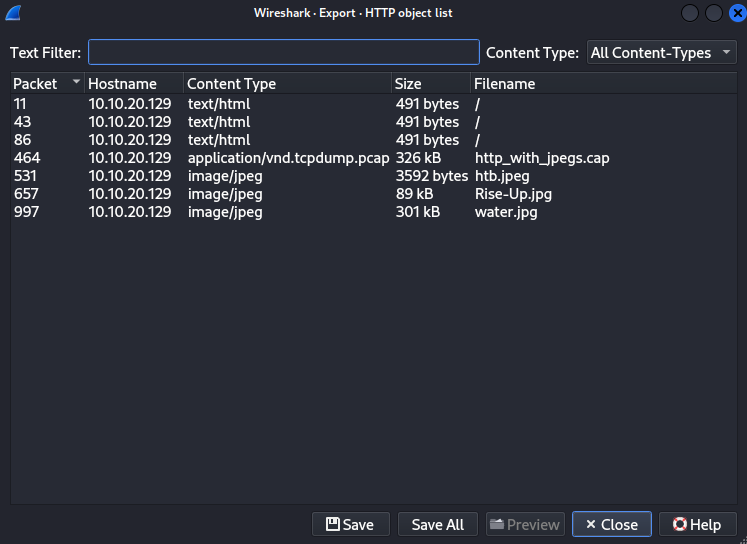This screenshot has width=747, height=544.
Task: Close the window with blue X button
Action: [737, 13]
